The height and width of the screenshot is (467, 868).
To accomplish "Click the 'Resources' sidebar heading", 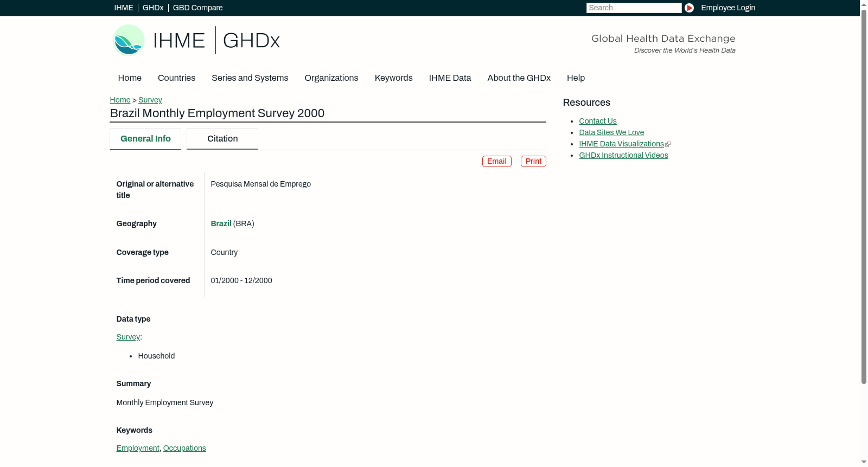I will click(x=586, y=103).
